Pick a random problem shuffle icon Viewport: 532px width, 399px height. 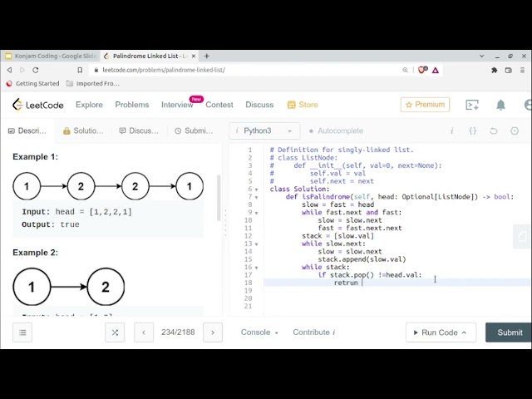click(x=115, y=332)
